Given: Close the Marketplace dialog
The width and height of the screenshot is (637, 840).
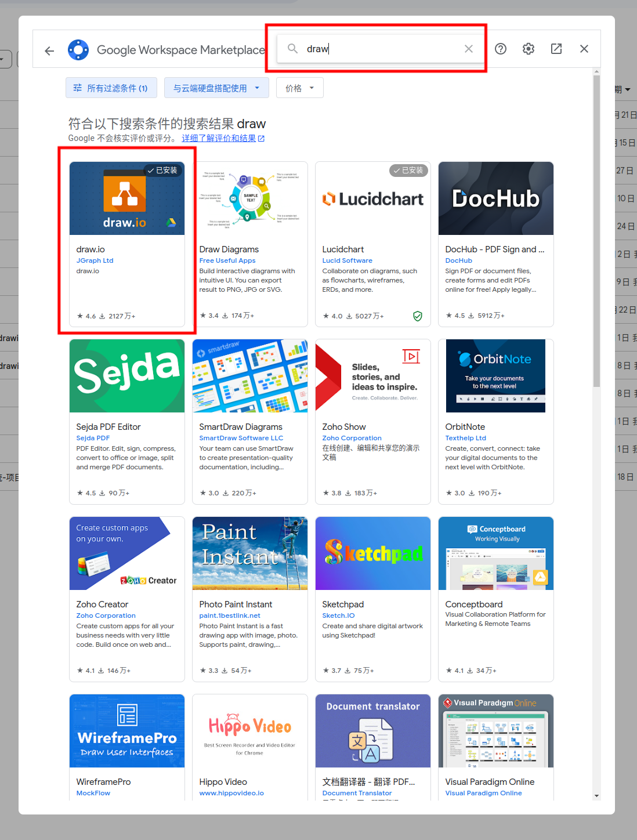Looking at the screenshot, I should 584,49.
